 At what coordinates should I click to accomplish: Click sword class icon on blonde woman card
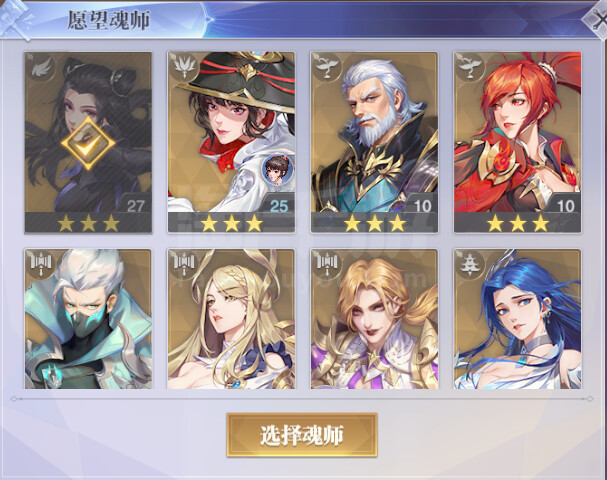click(x=183, y=264)
